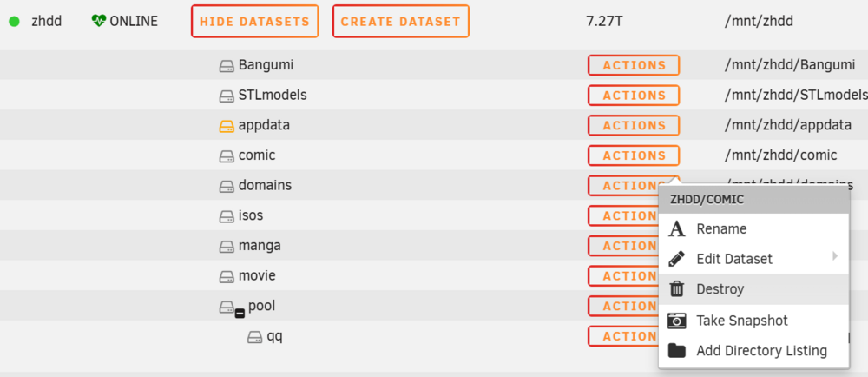The image size is (868, 377).
Task: Click the green zhdd pool status dot
Action: click(15, 22)
